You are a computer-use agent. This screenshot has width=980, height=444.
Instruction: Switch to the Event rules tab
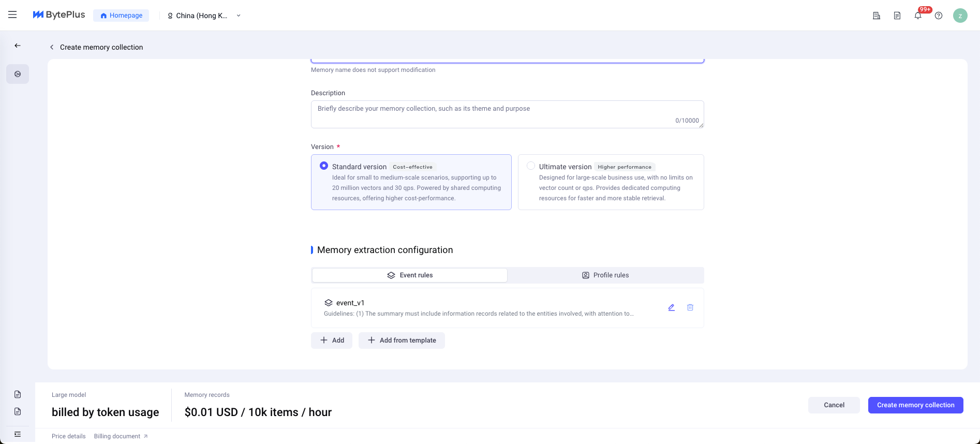[410, 275]
